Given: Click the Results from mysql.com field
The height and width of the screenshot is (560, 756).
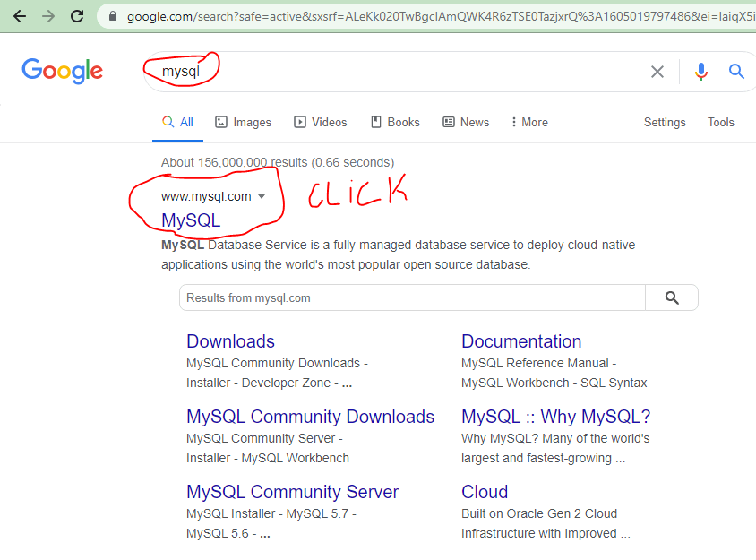Looking at the screenshot, I should [412, 297].
